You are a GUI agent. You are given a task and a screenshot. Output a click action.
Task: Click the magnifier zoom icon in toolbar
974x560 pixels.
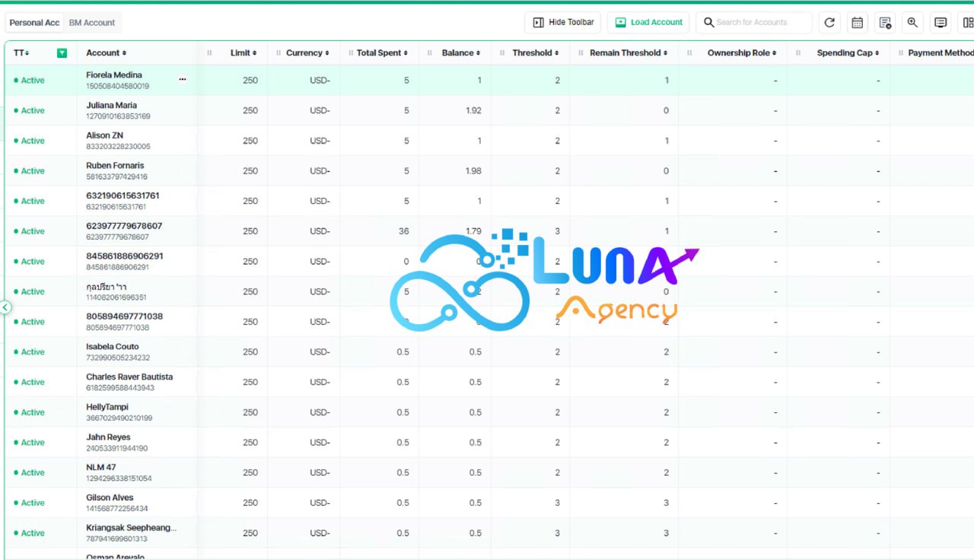(x=913, y=23)
